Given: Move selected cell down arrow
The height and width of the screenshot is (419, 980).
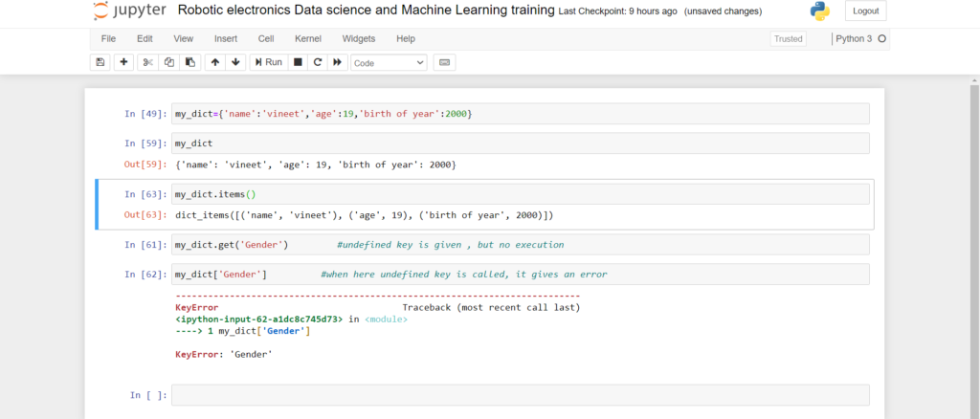Looking at the screenshot, I should click(235, 62).
